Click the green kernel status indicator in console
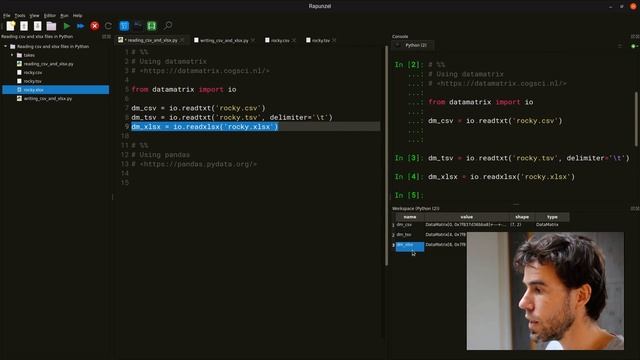Viewport: 640px width, 360px height. [633, 46]
